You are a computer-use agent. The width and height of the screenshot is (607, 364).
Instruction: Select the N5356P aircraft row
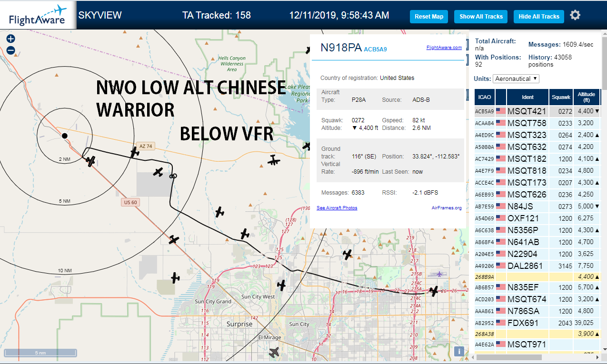pos(537,230)
